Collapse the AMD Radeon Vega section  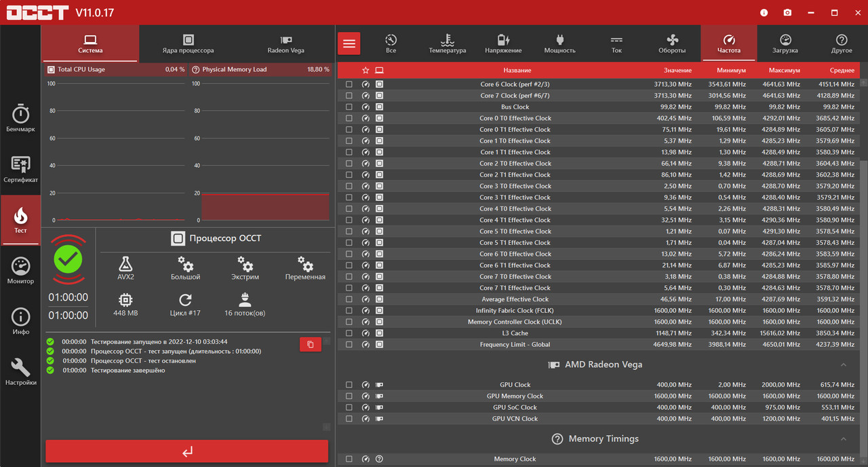click(x=844, y=365)
